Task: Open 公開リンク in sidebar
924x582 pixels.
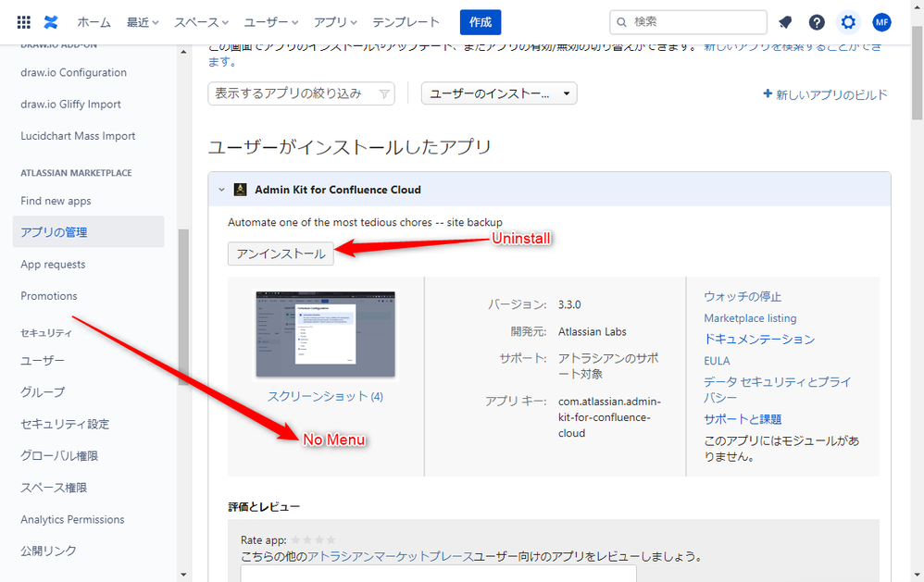Action: [48, 551]
